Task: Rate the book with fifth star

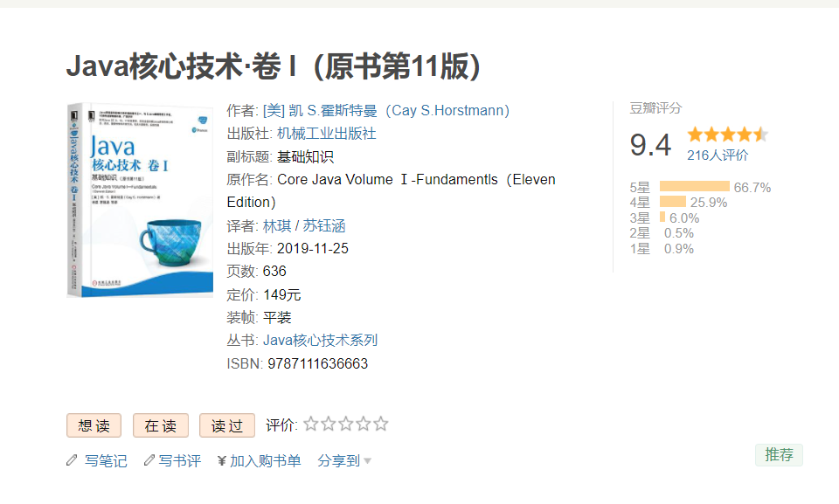Action: click(x=381, y=425)
